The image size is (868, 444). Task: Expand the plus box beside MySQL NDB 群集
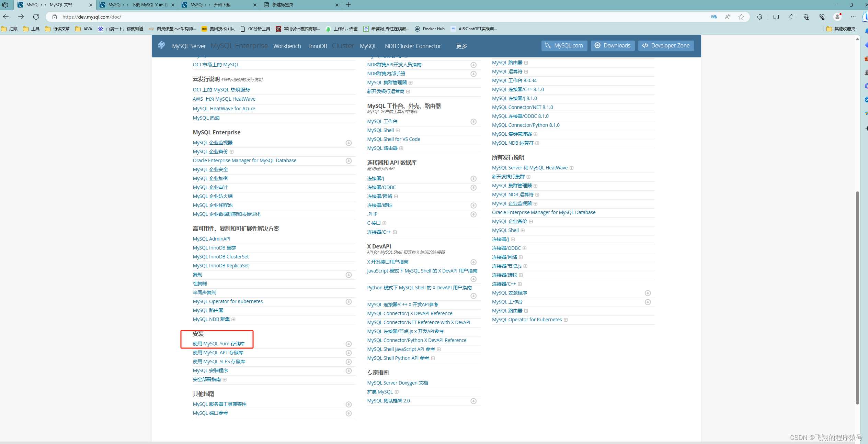click(x=233, y=320)
